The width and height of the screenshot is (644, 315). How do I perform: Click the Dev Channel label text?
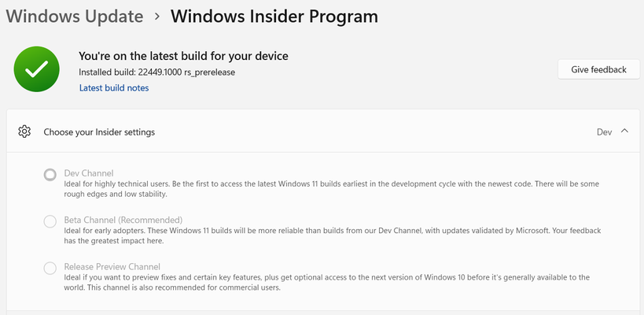(x=89, y=173)
